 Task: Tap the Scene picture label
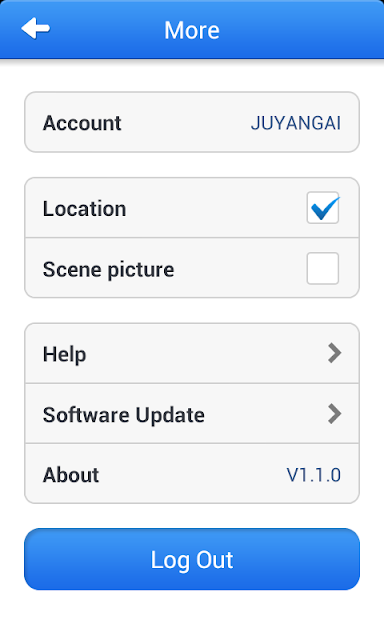coord(109,270)
